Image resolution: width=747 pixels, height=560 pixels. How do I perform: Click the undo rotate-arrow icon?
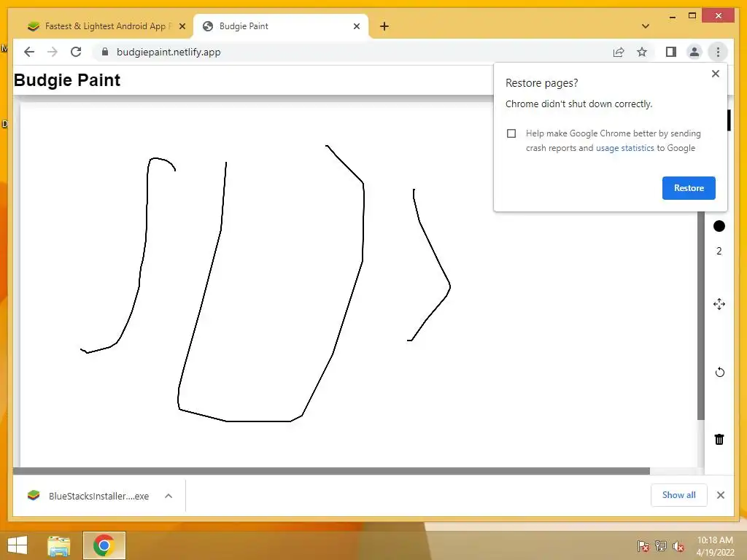pos(719,372)
